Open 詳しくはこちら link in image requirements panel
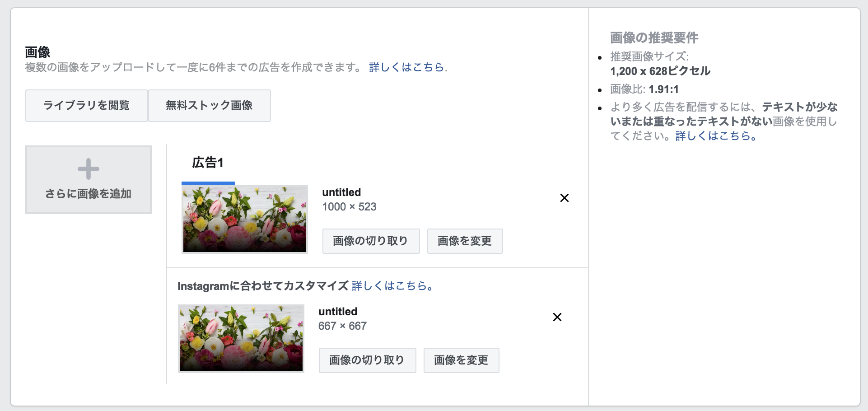This screenshot has width=868, height=411. 716,136
